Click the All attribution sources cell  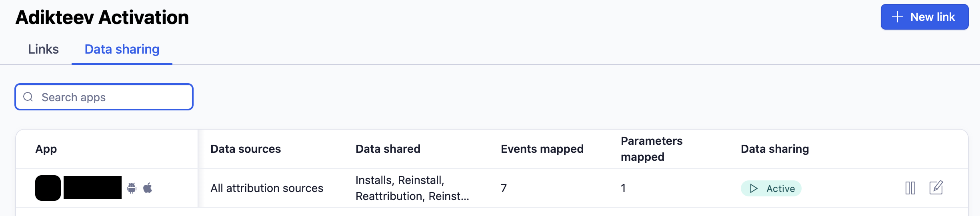(267, 188)
